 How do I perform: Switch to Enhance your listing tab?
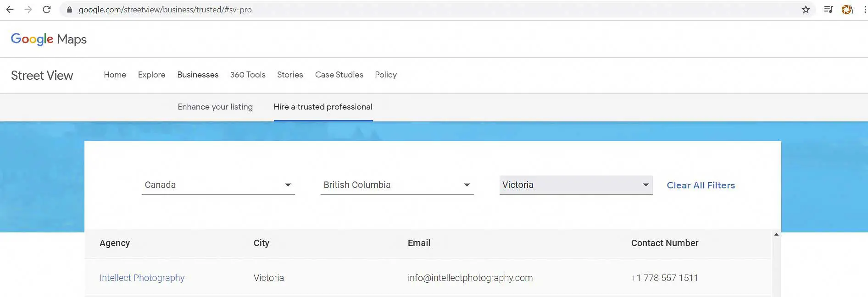point(215,107)
